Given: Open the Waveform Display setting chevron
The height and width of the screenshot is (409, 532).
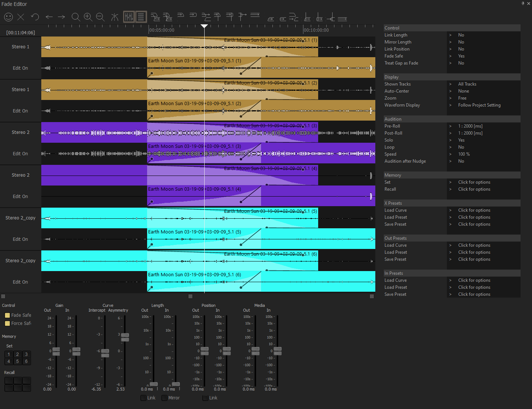Looking at the screenshot, I should (450, 105).
